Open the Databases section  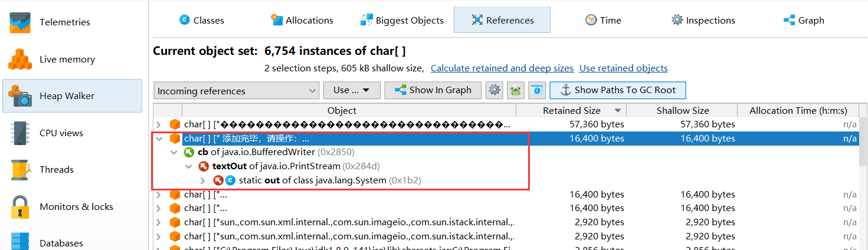72,242
